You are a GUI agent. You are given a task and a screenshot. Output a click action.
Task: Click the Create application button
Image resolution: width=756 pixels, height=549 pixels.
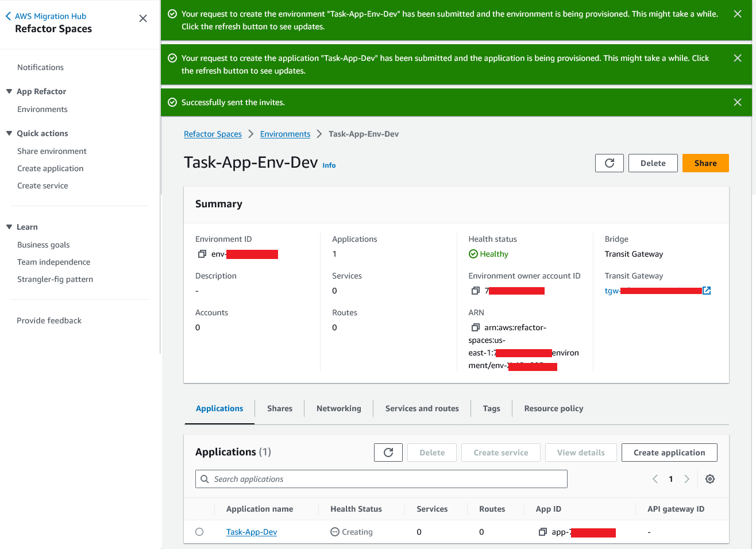(x=669, y=453)
